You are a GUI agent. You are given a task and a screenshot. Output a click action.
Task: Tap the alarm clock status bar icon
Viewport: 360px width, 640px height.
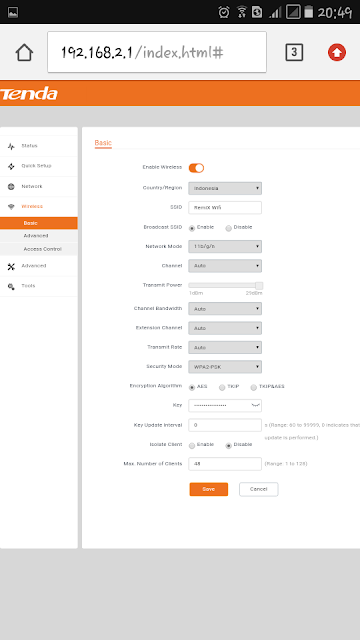point(224,12)
